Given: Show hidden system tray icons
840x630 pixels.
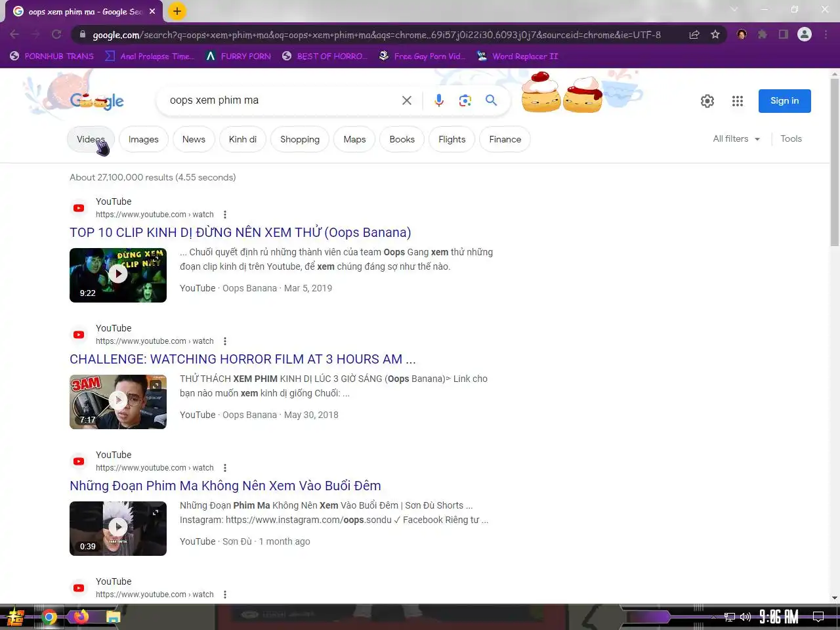Looking at the screenshot, I should [713, 617].
